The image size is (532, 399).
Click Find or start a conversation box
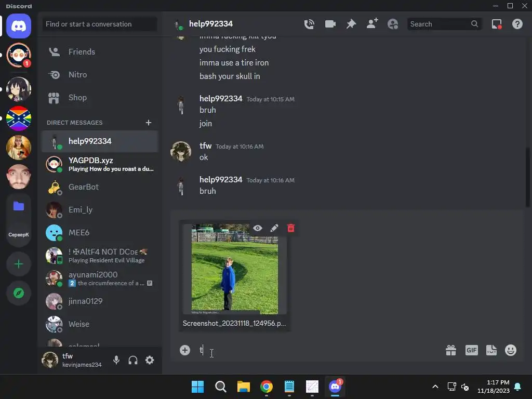click(x=100, y=24)
